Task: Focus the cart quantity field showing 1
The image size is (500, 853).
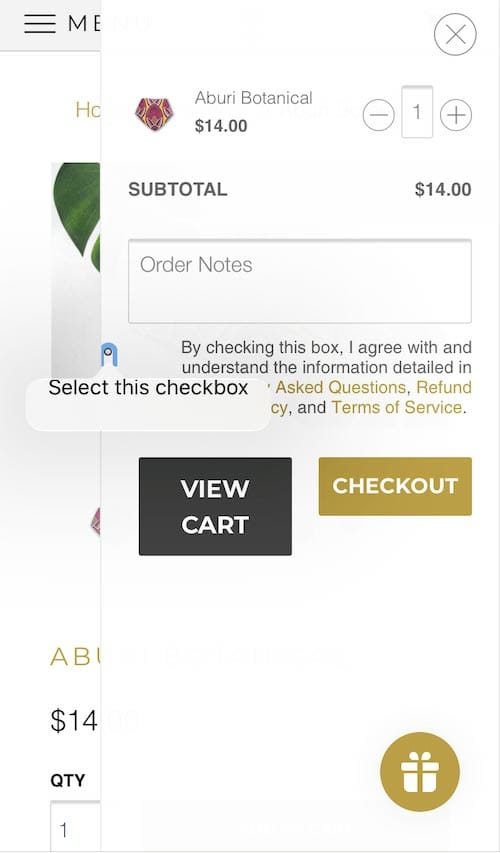Action: tap(417, 112)
